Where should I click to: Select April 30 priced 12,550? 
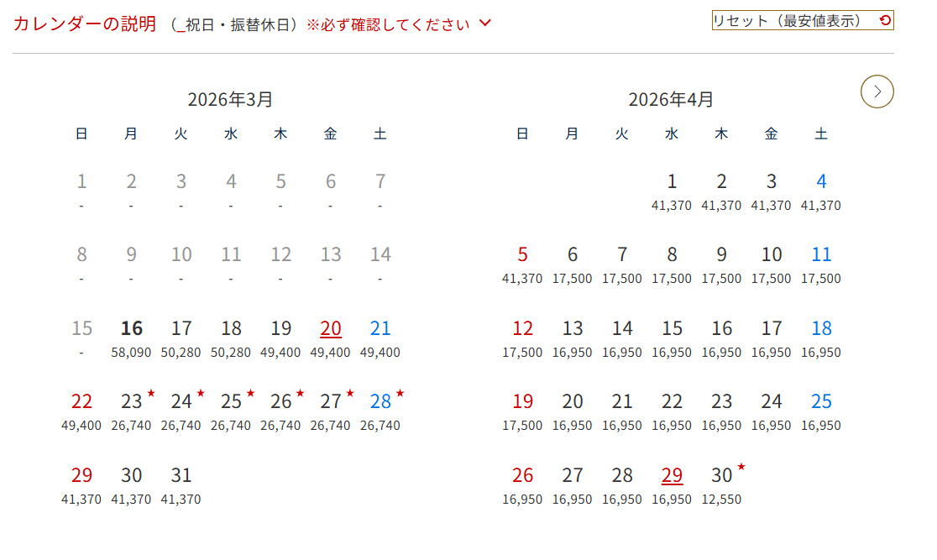click(x=722, y=484)
